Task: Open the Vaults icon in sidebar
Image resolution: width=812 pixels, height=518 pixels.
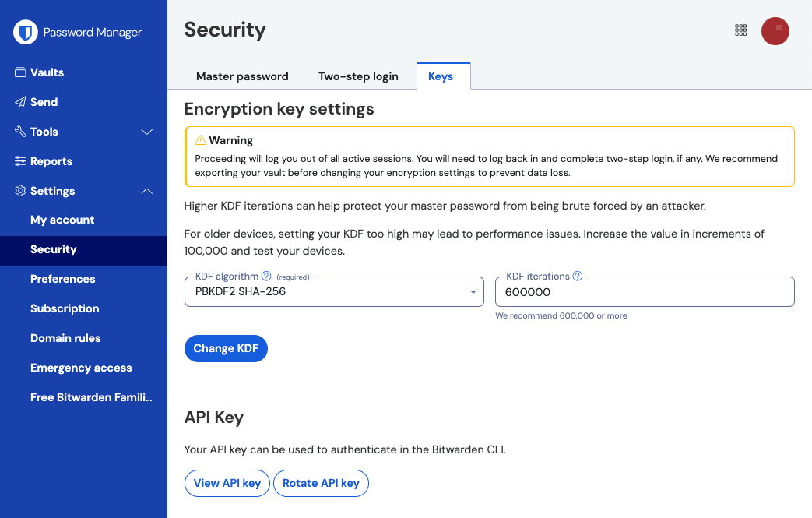Action: pyautogui.click(x=21, y=72)
